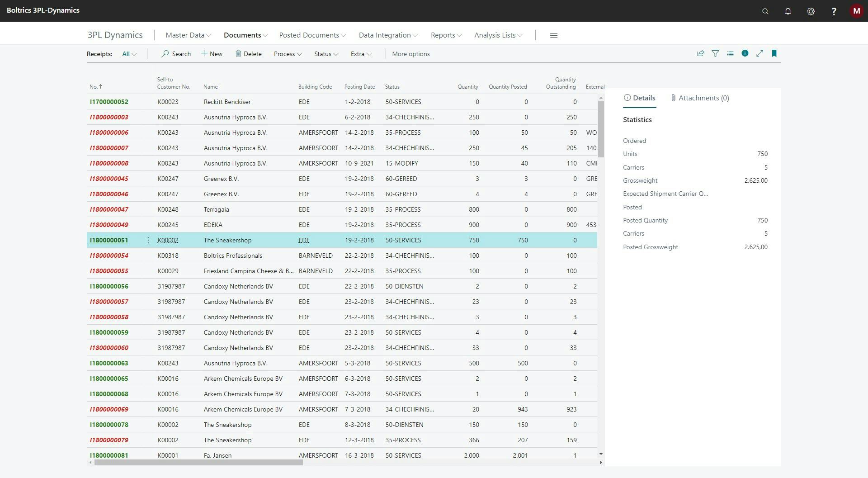
Task: Sort by the Status column header
Action: (392, 87)
